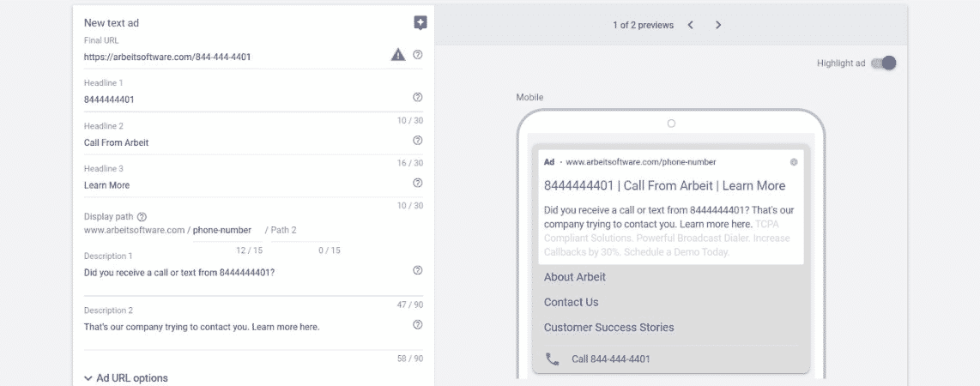
Task: Open help icon for Headline 3
Action: click(x=418, y=183)
